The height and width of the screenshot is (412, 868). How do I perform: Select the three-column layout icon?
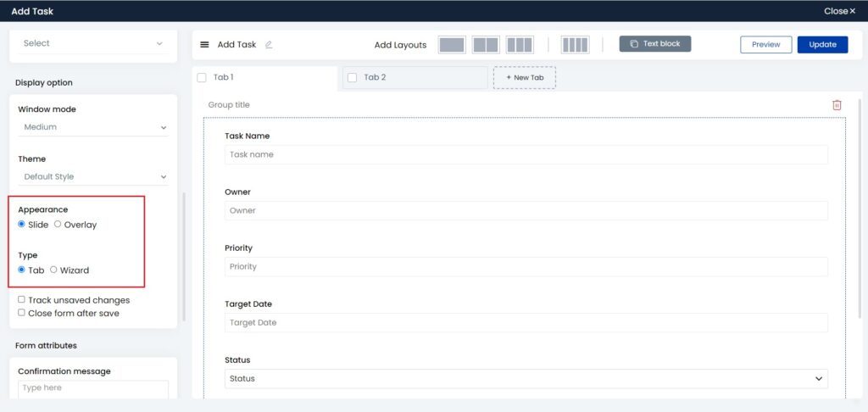coord(520,45)
